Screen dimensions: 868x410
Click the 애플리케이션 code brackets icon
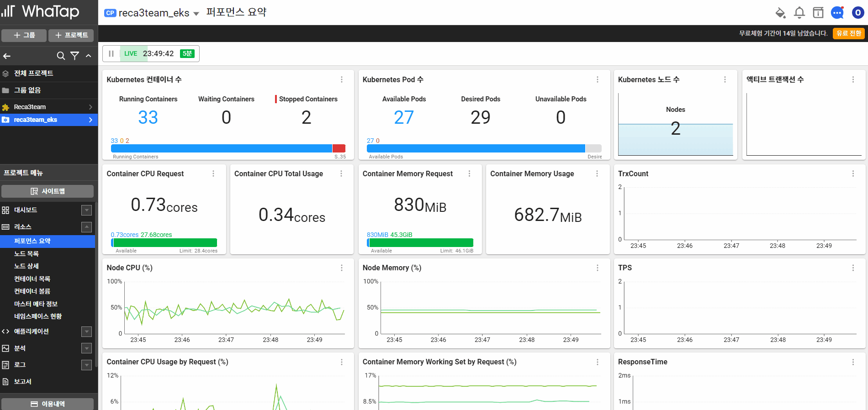coord(5,331)
